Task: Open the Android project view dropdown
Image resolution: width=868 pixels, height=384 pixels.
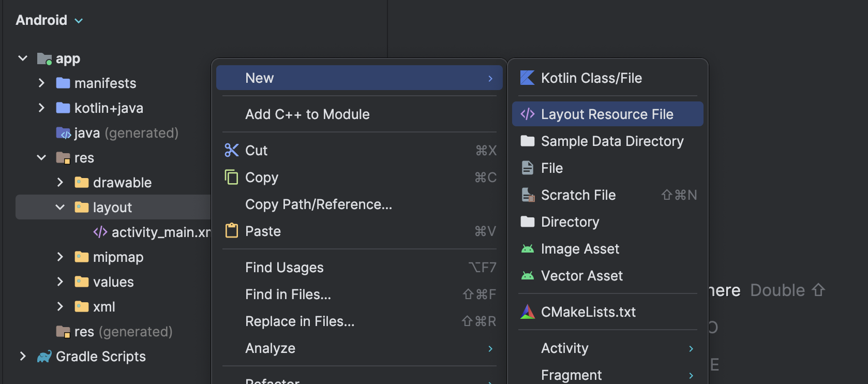Action: [49, 20]
